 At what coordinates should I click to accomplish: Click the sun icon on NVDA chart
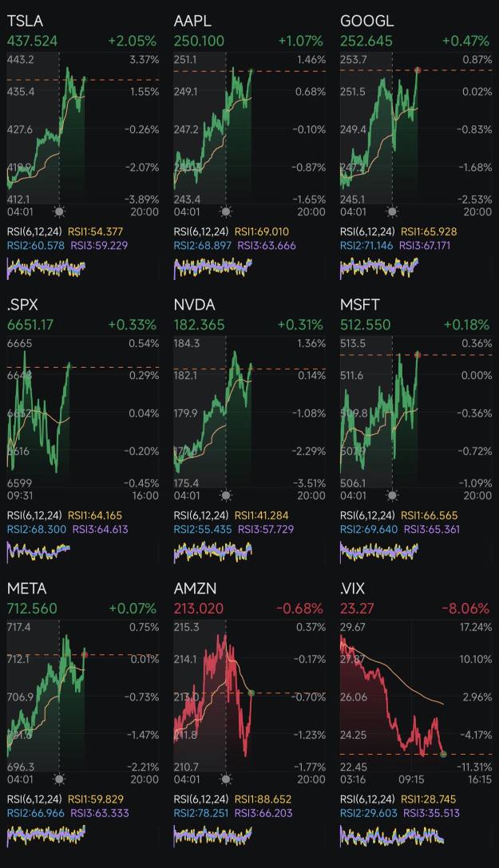pyautogui.click(x=226, y=495)
